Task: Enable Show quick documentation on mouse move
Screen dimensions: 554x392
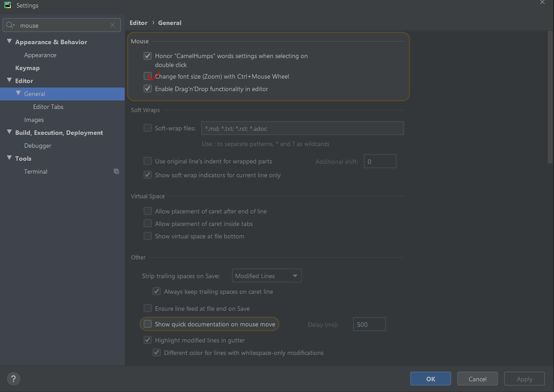Action: pyautogui.click(x=147, y=324)
